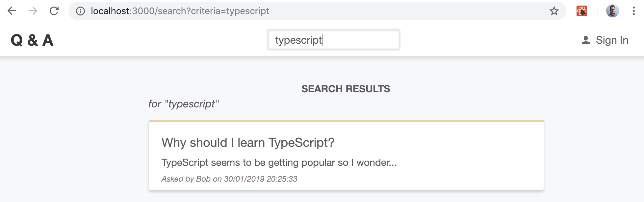This screenshot has width=644, height=202.
Task: Bookmark this page with the star
Action: pyautogui.click(x=554, y=11)
